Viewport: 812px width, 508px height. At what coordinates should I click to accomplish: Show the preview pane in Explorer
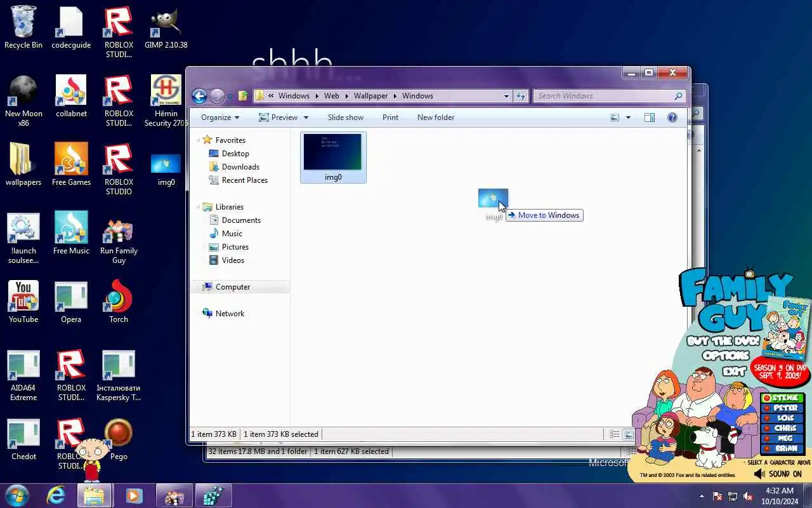coord(649,117)
